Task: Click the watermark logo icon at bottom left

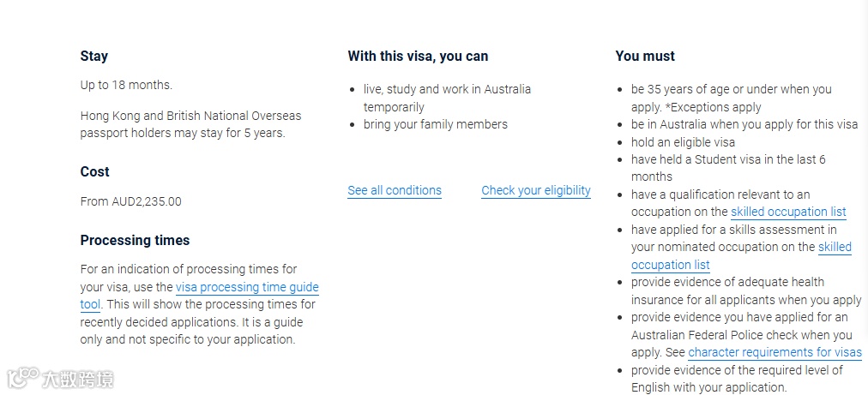Action: (x=22, y=379)
